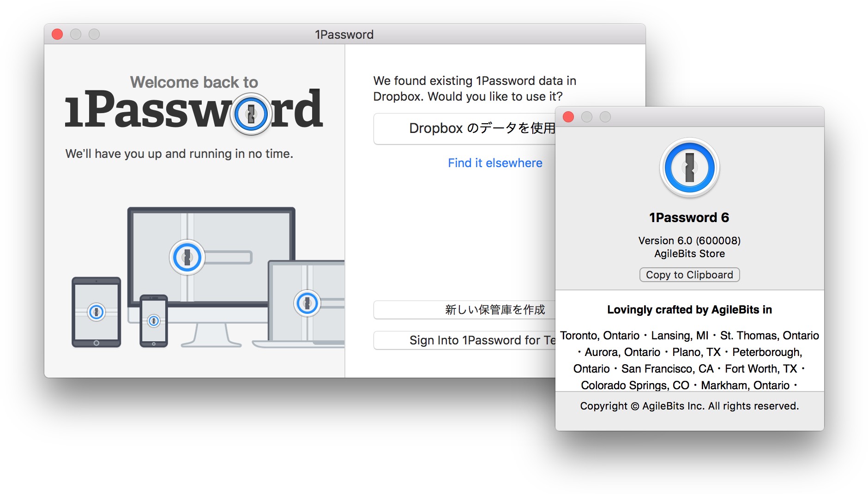Click the 'Find it elsewhere' link
Screen dimensions: 868x494
click(x=495, y=163)
